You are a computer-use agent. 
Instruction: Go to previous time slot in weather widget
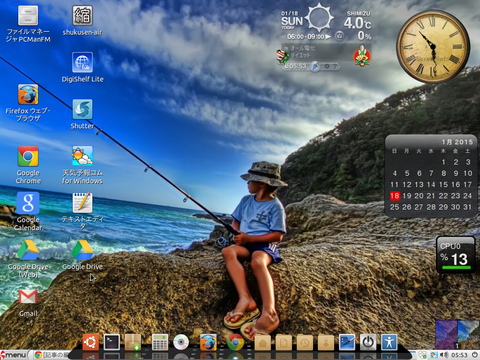click(283, 36)
